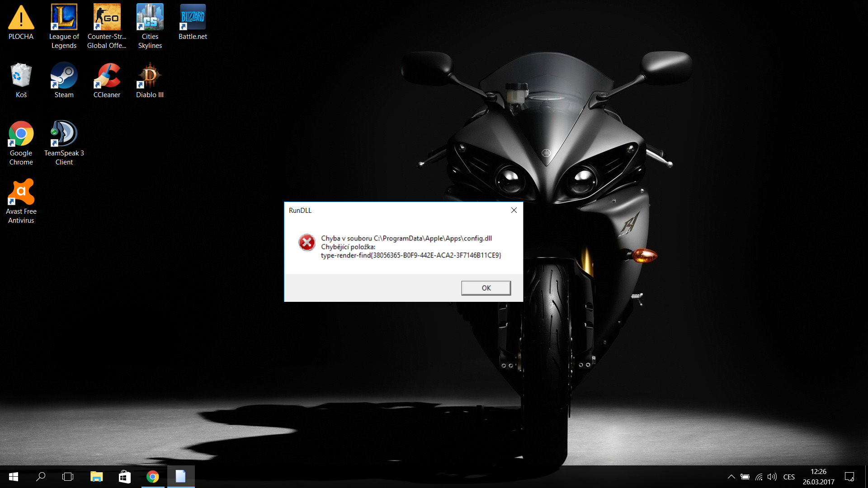This screenshot has width=868, height=488.
Task: Close the RunDLL dialog with X
Action: [x=514, y=210]
